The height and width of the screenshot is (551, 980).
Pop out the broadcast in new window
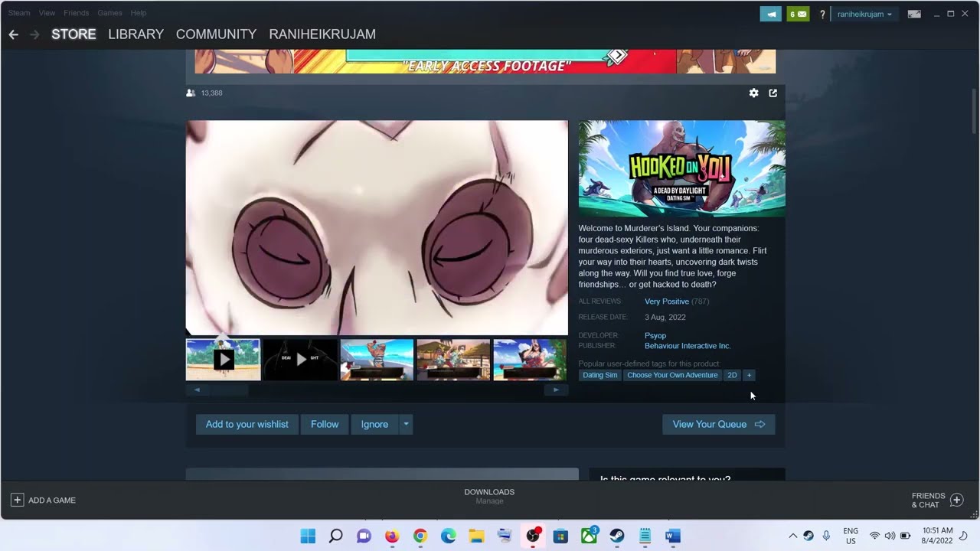coord(773,93)
